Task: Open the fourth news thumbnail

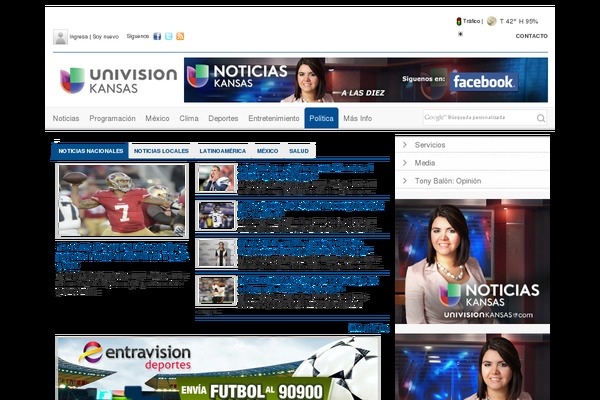Action: pos(216,291)
